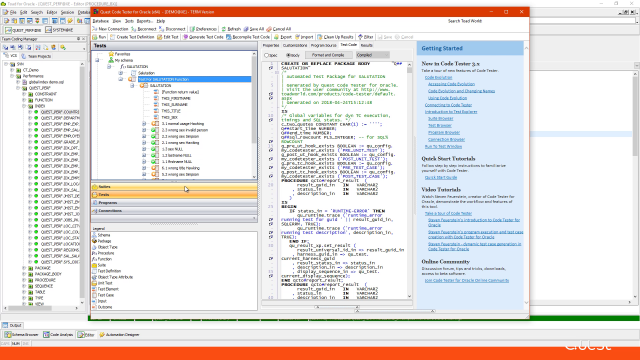Expand the 2.3 wrong sex invalid person node
The image size is (640, 360).
(144, 130)
